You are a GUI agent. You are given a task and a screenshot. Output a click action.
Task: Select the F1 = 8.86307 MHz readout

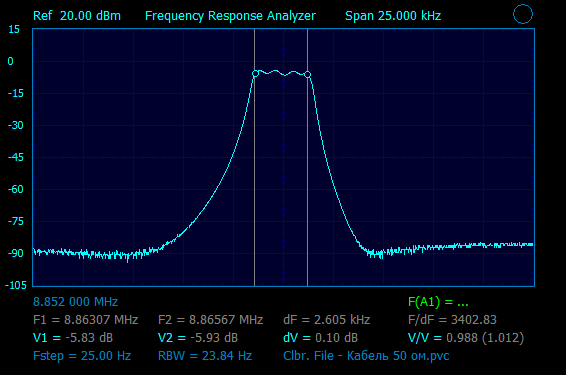pos(86,320)
